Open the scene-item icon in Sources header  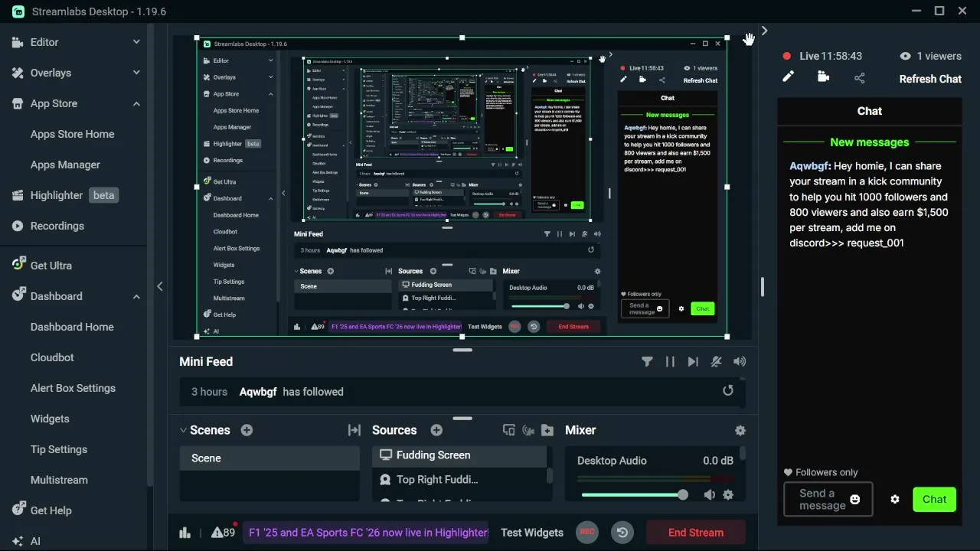[x=508, y=430]
